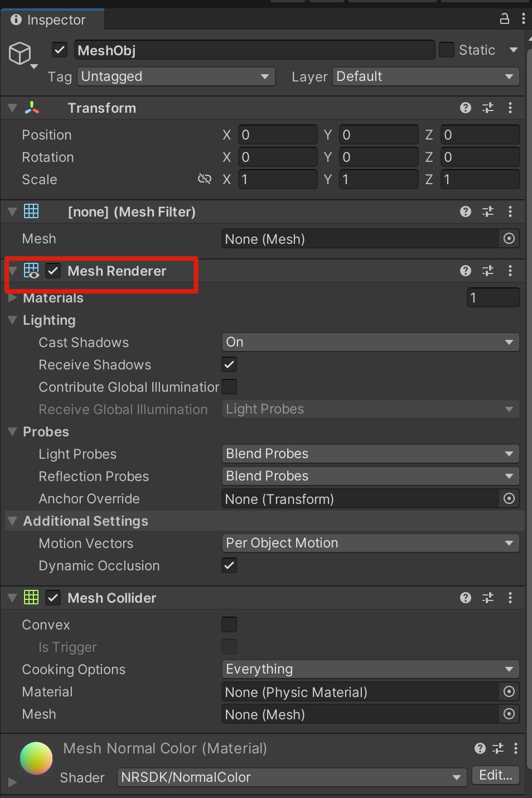Select the Inspector tab
The height and width of the screenshot is (798, 532).
52,20
